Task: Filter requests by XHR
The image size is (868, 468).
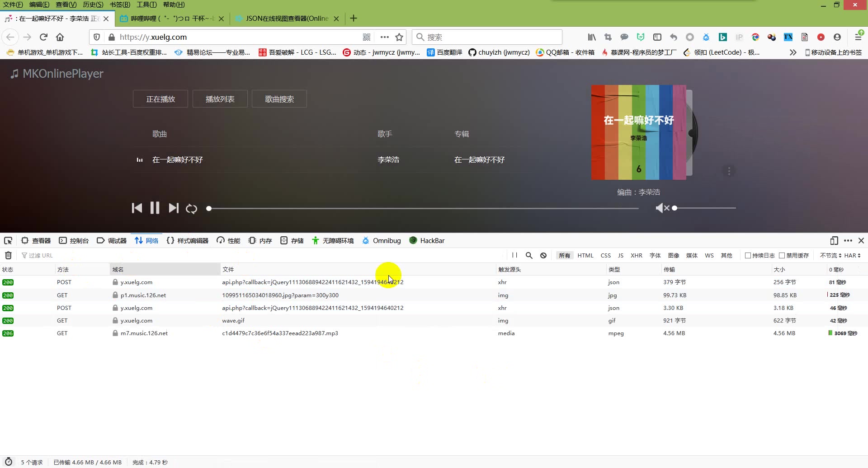Action: pos(637,255)
